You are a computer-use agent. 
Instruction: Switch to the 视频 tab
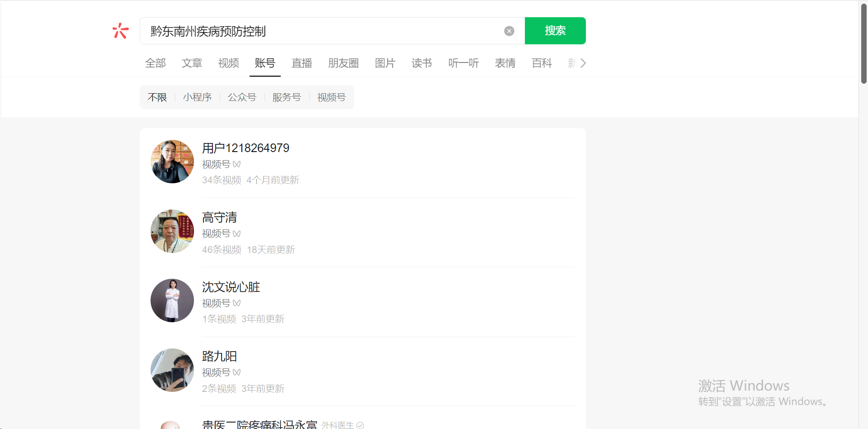(x=229, y=63)
